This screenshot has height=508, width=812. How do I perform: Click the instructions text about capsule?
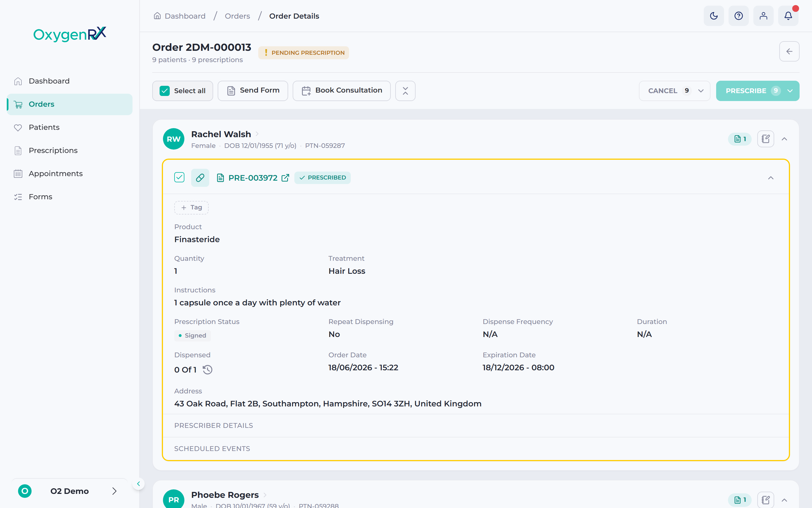point(257,302)
